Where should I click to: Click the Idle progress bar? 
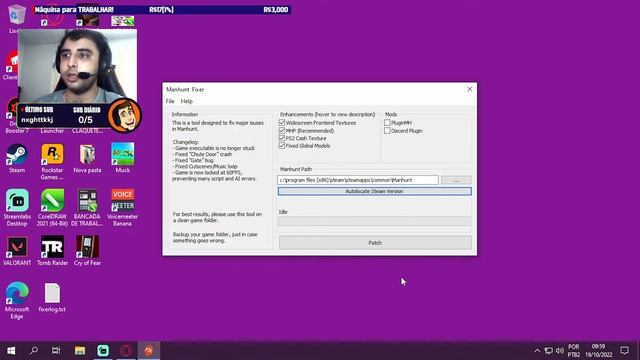(374, 221)
